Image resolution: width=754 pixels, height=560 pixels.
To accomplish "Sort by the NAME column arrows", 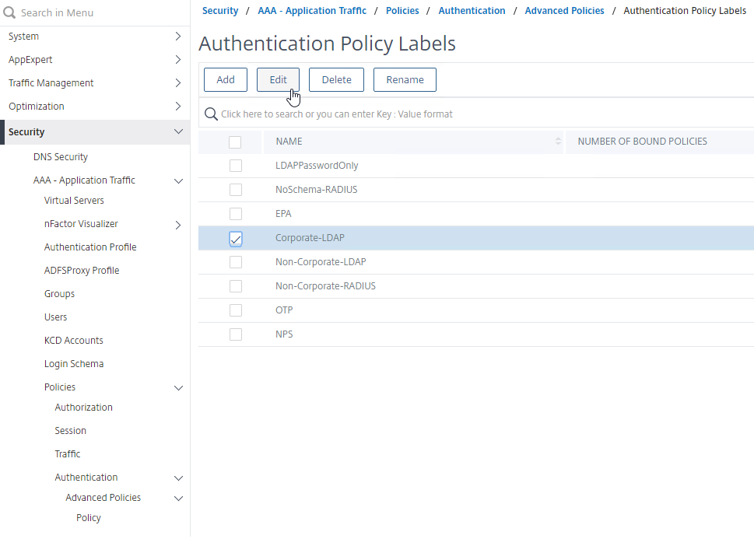I will click(558, 142).
